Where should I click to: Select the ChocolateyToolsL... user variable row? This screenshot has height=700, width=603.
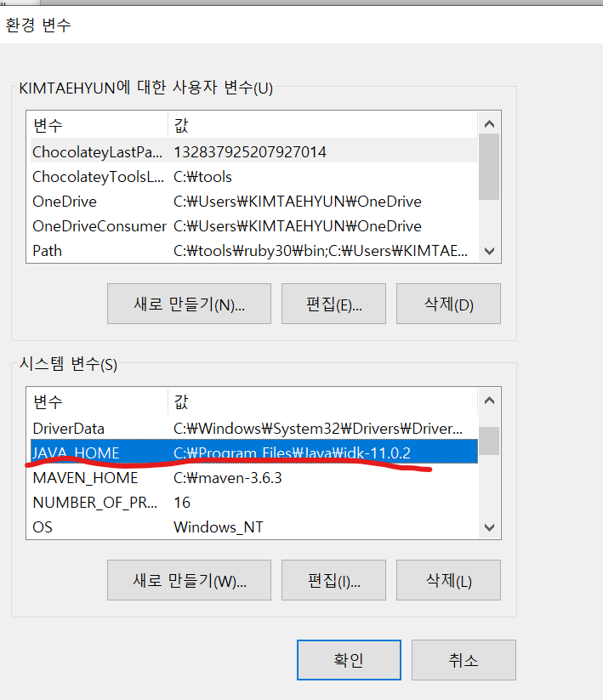pos(254,177)
